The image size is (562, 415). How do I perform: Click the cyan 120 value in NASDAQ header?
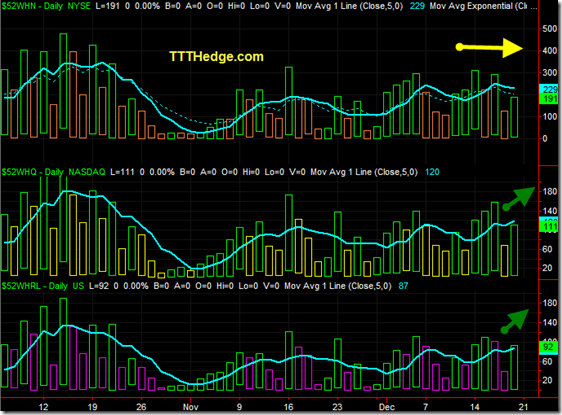point(432,172)
